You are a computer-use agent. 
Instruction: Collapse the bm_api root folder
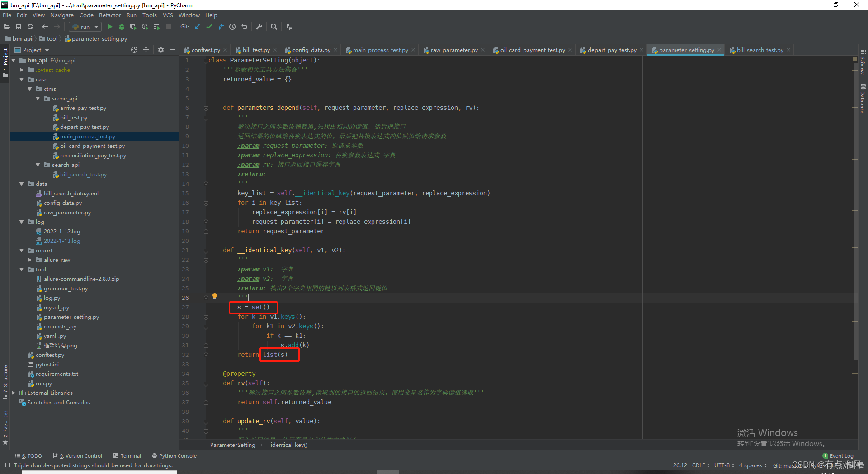click(x=14, y=60)
